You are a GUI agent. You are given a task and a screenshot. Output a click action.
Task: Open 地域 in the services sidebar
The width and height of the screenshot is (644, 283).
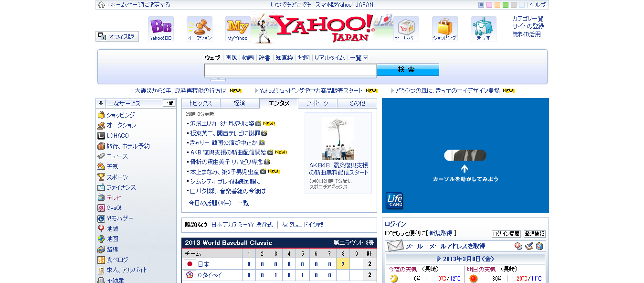click(112, 229)
